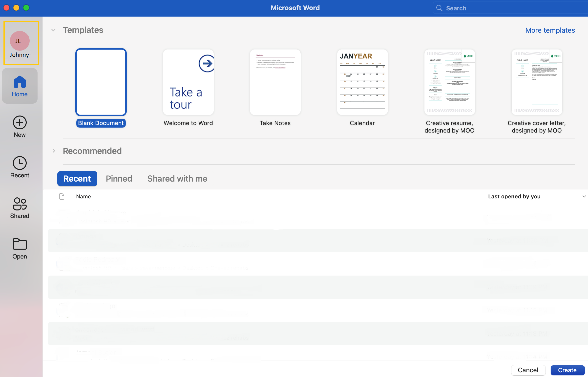Viewport: 588px width, 377px height.
Task: Switch to the Recent tab
Action: (77, 179)
